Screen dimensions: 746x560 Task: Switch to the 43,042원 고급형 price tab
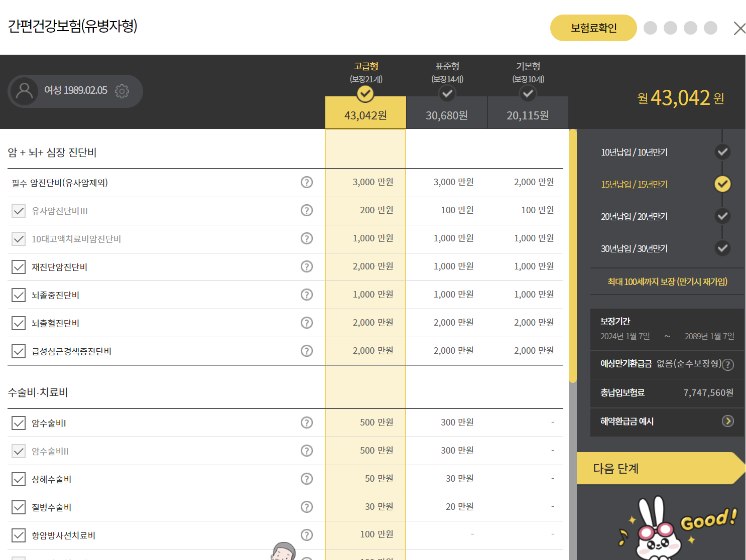point(365,113)
